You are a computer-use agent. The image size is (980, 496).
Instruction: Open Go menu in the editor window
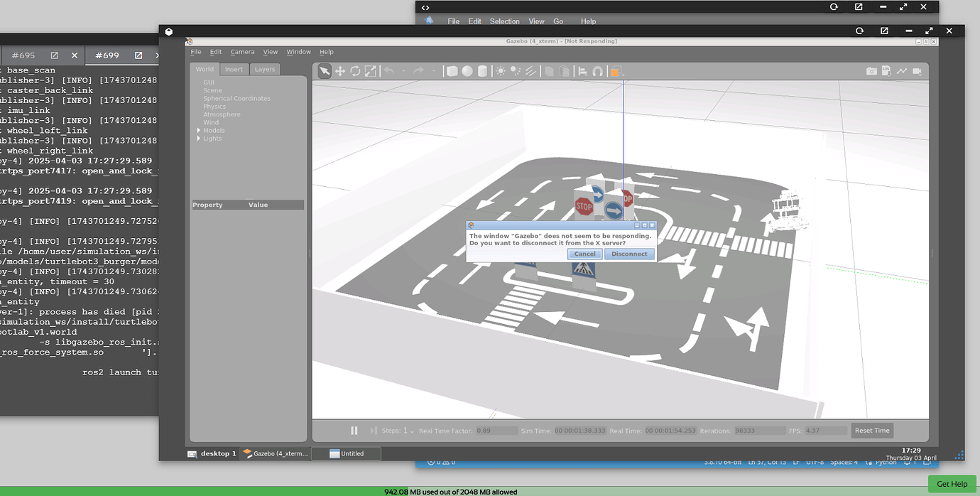558,21
